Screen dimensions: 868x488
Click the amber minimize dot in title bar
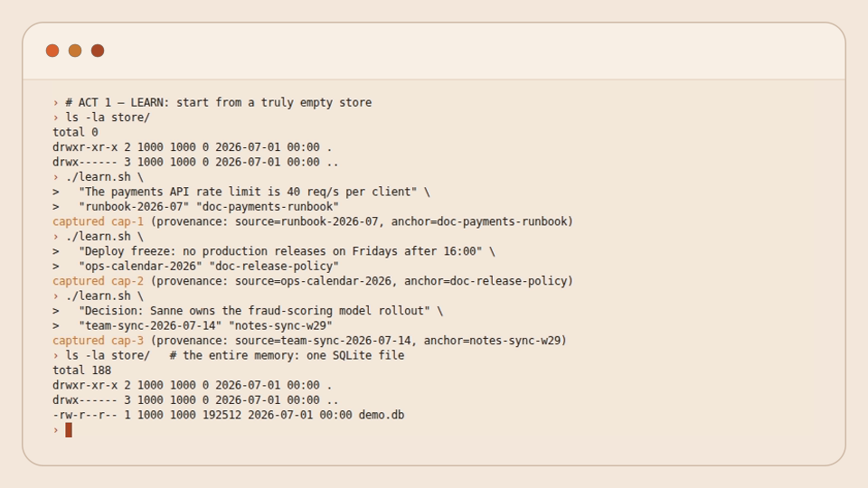coord(75,51)
